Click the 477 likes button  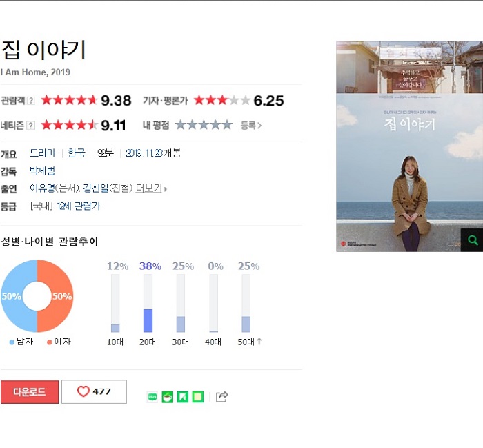94,391
